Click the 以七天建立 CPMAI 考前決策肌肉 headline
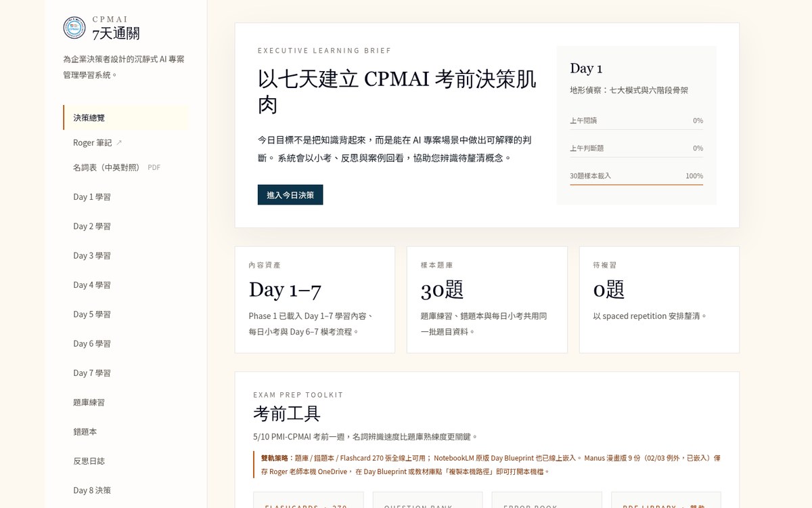The image size is (812, 508). coord(397,91)
